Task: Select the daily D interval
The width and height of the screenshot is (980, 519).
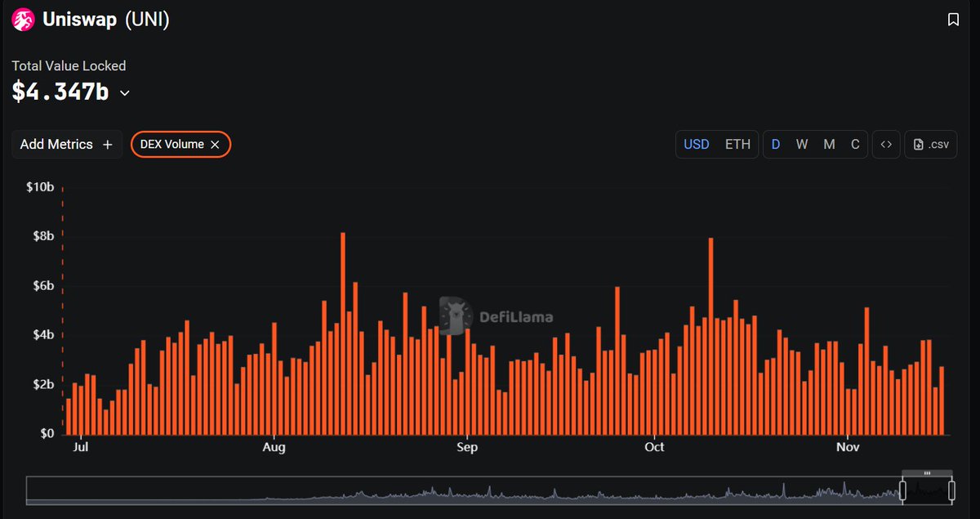Action: point(776,145)
